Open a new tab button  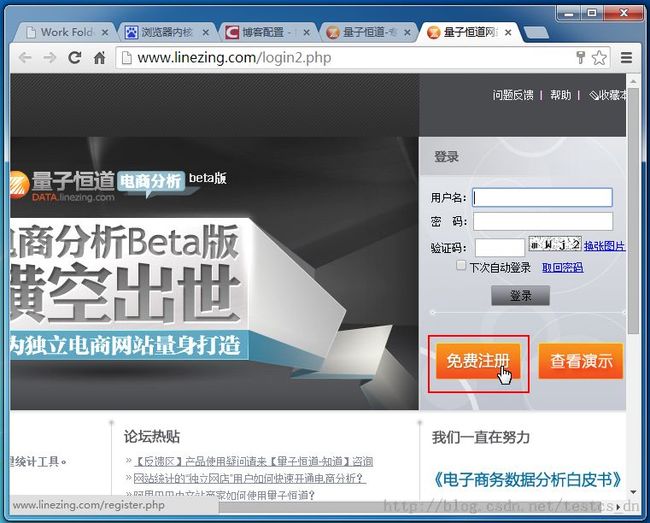(536, 33)
